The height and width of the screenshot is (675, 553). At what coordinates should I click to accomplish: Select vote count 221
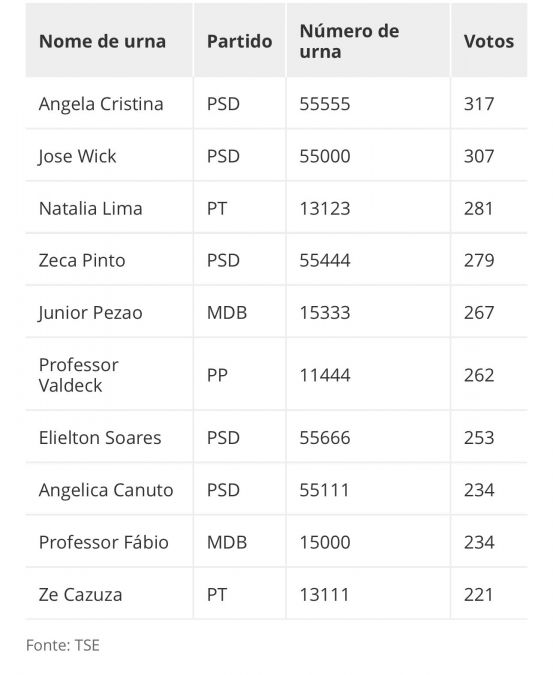click(479, 595)
